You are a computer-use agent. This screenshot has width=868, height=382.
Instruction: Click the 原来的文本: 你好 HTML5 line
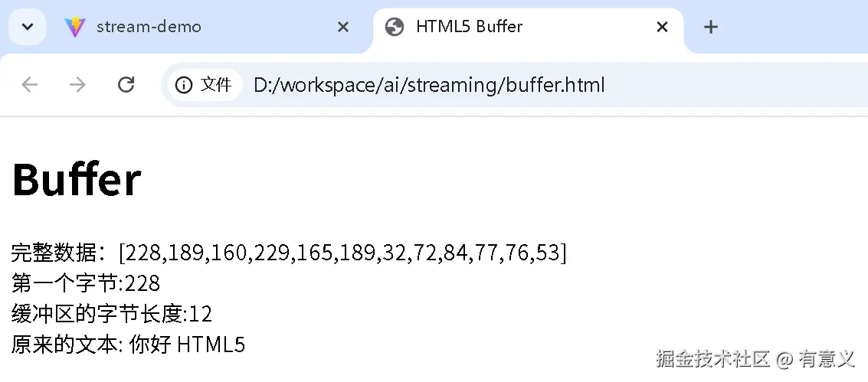click(128, 344)
